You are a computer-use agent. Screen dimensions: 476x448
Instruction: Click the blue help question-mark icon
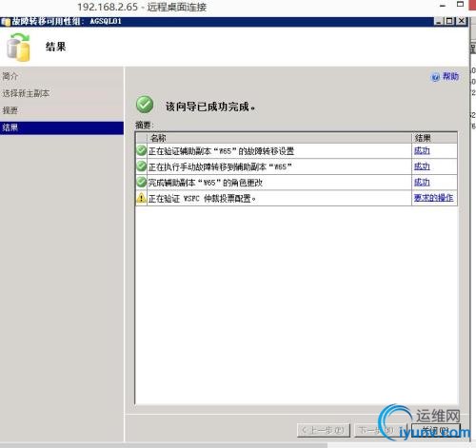(435, 77)
